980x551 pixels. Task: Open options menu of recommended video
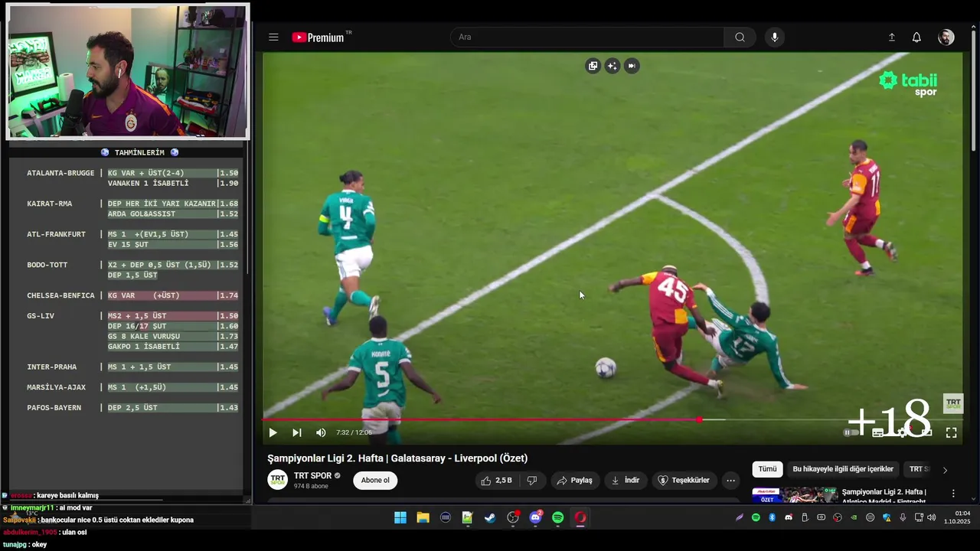click(x=953, y=494)
